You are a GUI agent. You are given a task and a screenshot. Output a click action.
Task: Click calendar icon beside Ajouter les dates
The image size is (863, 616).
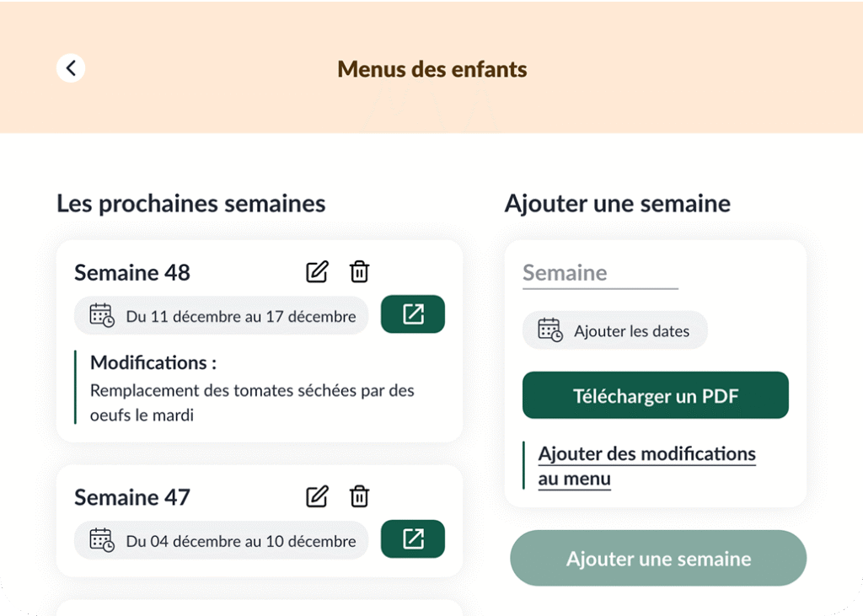(x=549, y=330)
